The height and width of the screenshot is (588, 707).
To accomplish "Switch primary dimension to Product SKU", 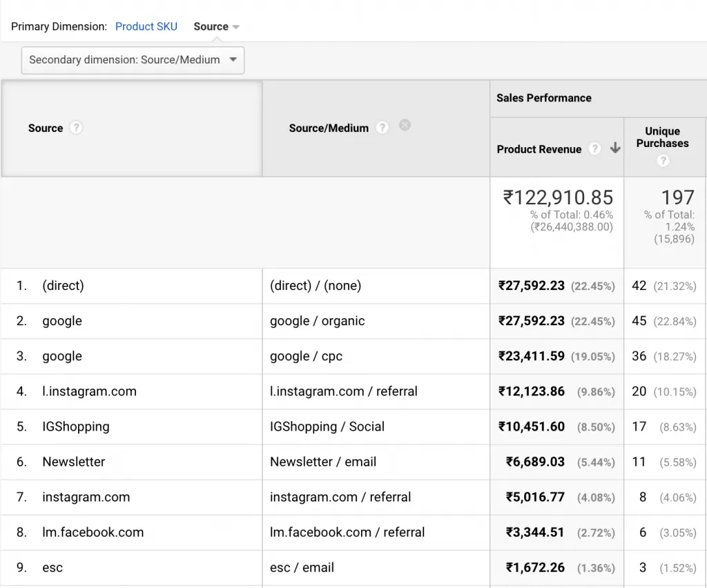I will (x=146, y=27).
